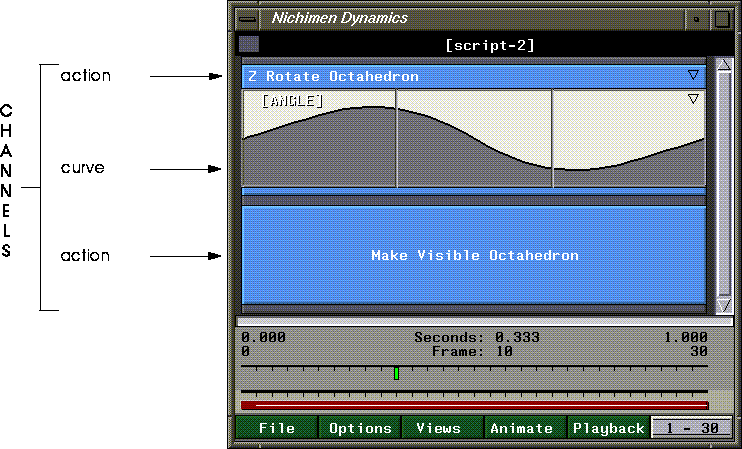Click the Nichimen Dynamics title bar
Screen dimensions: 742x449
tap(471, 19)
